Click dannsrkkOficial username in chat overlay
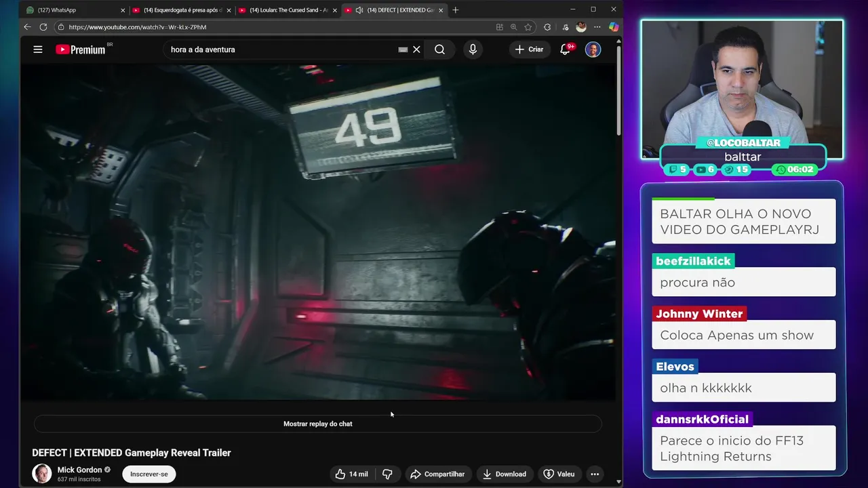 pos(702,420)
